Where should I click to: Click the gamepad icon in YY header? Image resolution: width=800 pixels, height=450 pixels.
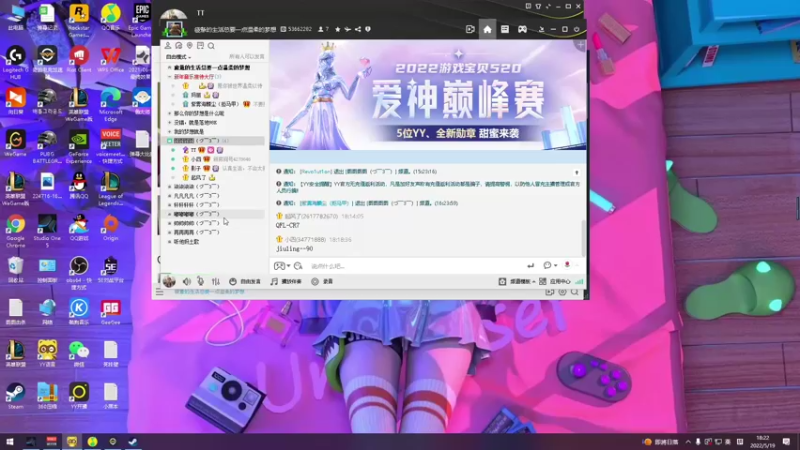tap(522, 30)
